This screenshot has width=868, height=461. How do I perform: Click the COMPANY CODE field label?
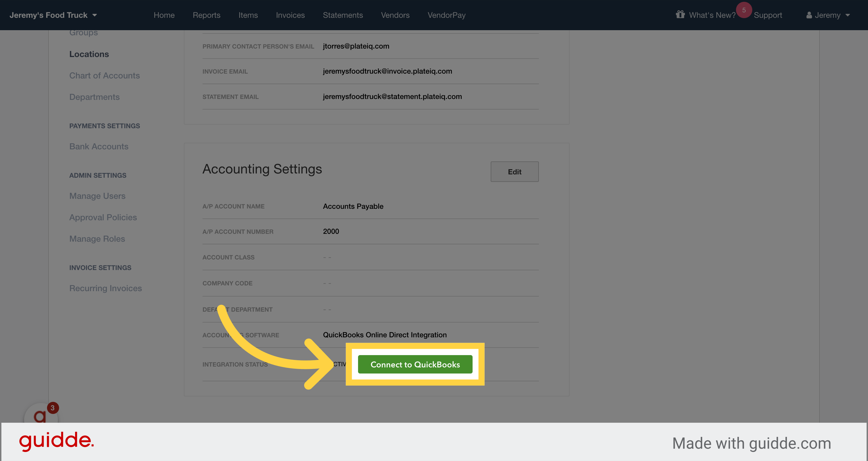(228, 283)
